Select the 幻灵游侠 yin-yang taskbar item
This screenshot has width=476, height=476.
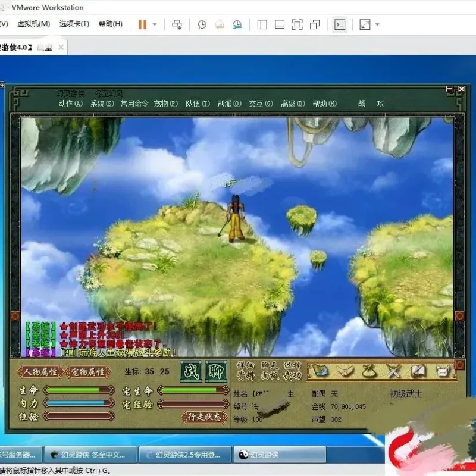pos(280,455)
